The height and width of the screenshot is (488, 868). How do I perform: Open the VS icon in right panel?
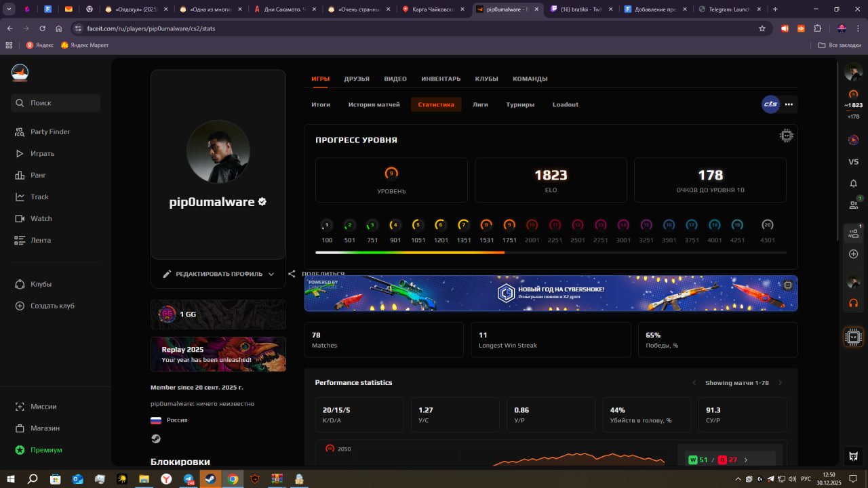(x=853, y=162)
